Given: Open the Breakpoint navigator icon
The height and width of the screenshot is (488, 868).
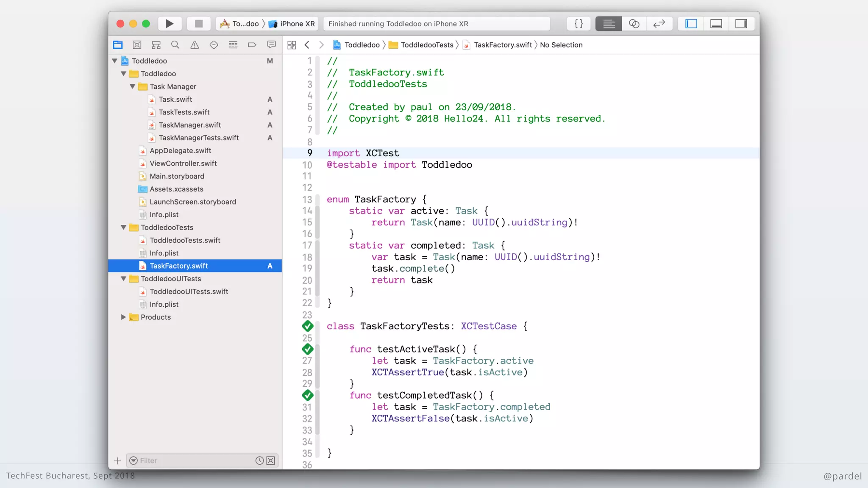Looking at the screenshot, I should (252, 45).
